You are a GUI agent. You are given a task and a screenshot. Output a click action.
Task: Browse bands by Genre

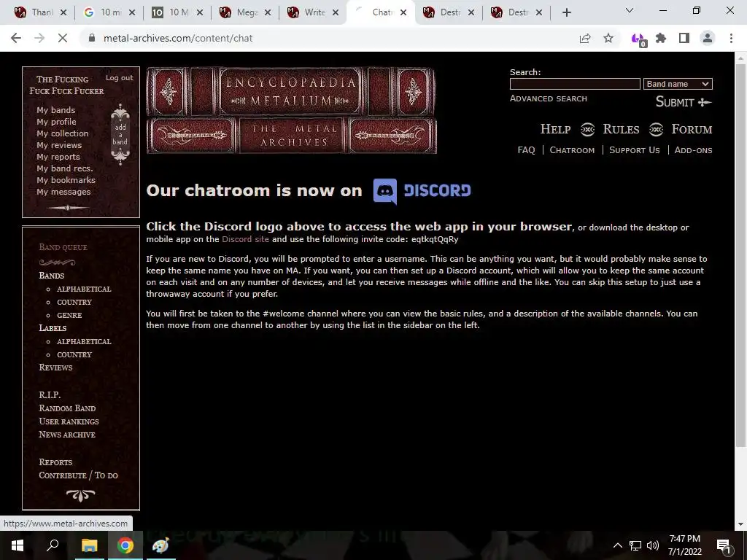coord(69,315)
